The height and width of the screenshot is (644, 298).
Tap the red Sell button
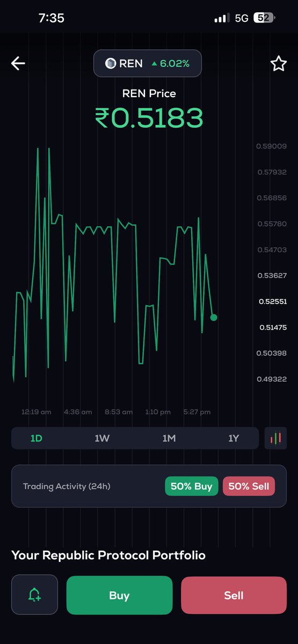pyautogui.click(x=234, y=595)
